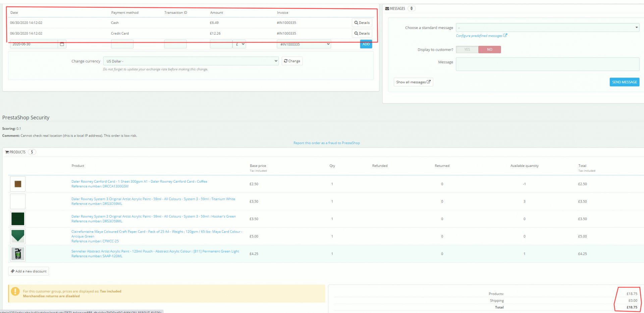Open System 3 Titanium White product link
Image resolution: width=644 pixels, height=313 pixels.
click(x=153, y=199)
